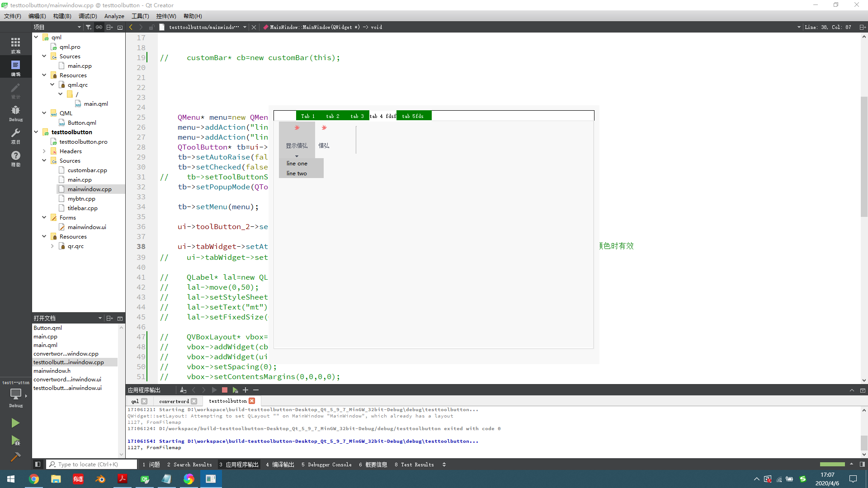The image size is (868, 488).
Task: Collapse the Forms folder in project tree
Action: point(44,218)
